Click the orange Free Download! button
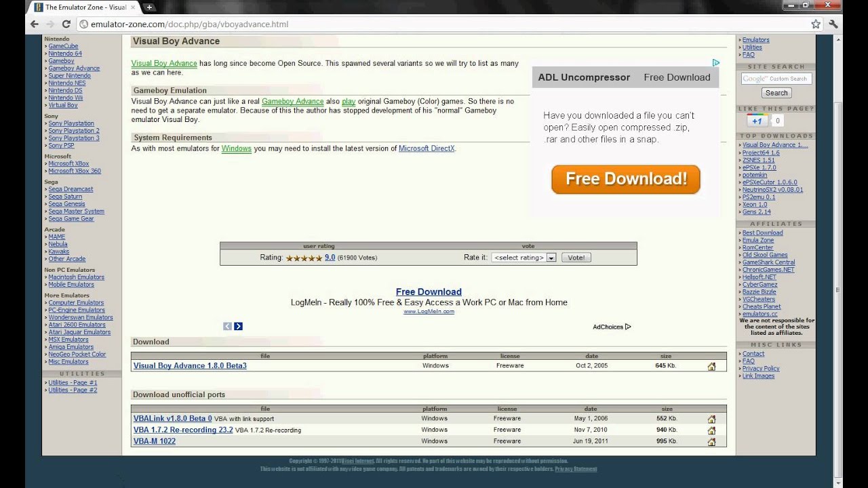868x488 pixels. pyautogui.click(x=626, y=179)
